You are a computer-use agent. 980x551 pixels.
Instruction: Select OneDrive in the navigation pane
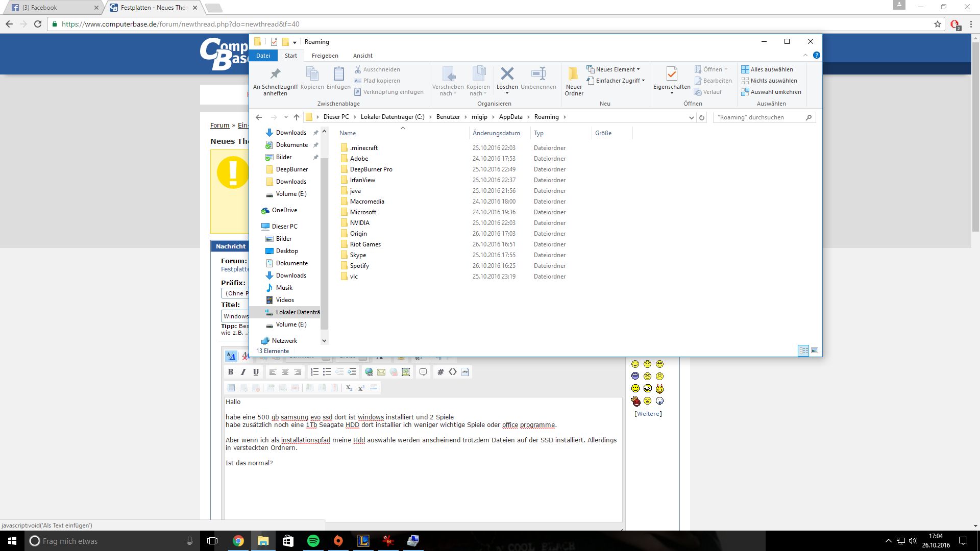click(284, 210)
